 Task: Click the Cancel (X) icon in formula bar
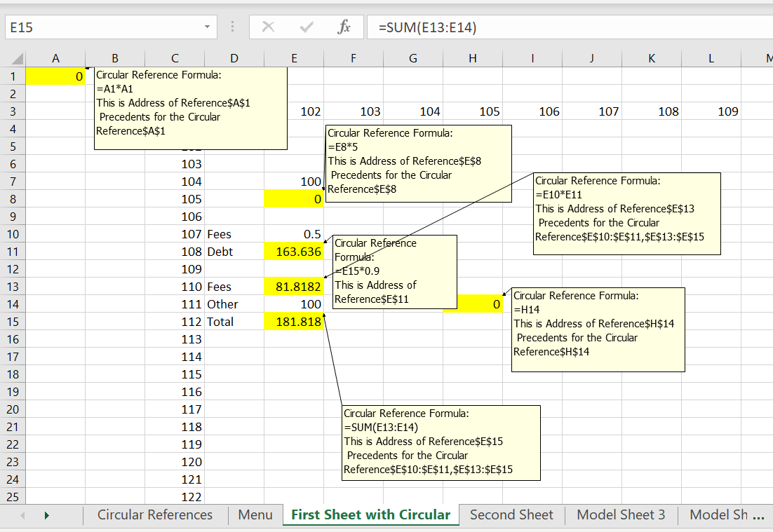click(269, 26)
